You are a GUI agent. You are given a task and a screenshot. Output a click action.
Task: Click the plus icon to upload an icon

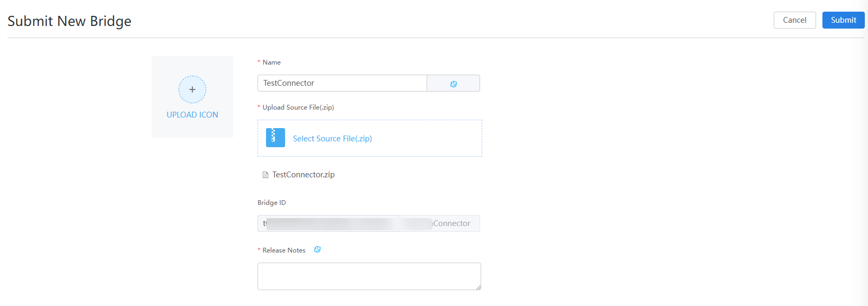tap(192, 89)
